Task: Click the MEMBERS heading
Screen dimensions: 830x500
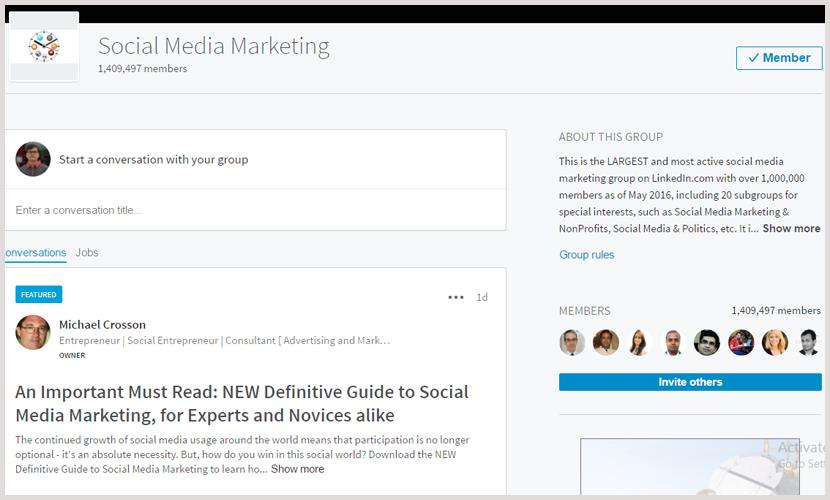Action: pos(585,311)
